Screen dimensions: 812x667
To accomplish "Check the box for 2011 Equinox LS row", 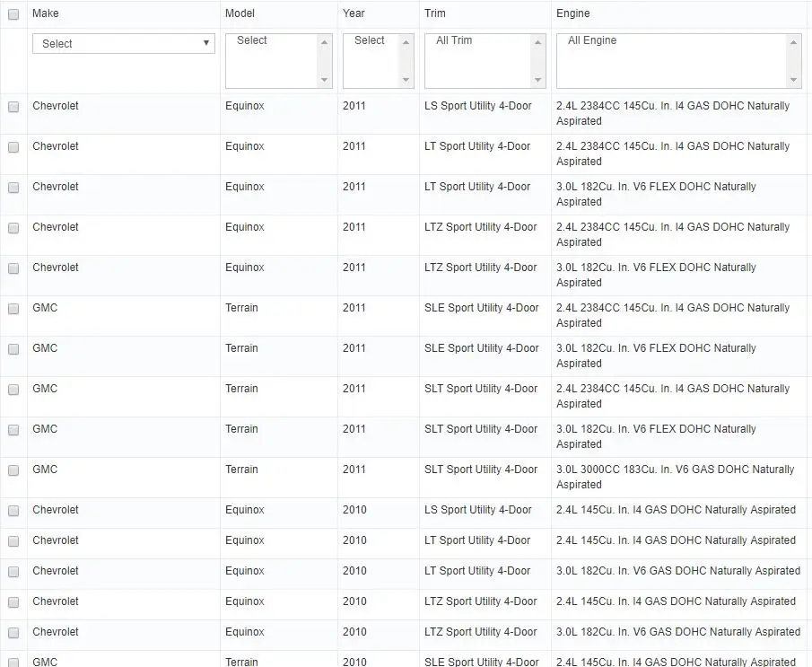I will [13, 107].
